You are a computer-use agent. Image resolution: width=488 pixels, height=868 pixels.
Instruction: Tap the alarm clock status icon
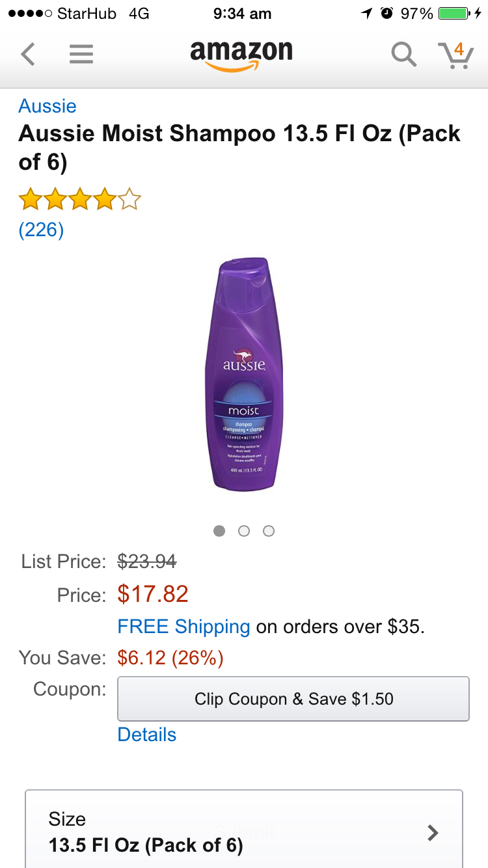point(386,14)
